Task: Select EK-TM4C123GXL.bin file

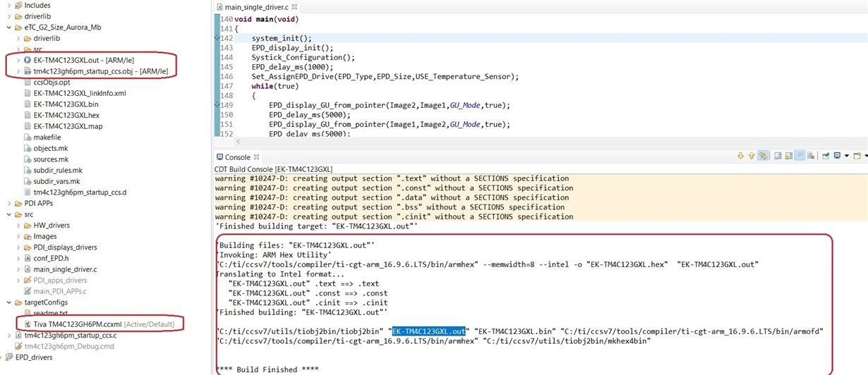Action: [x=66, y=104]
